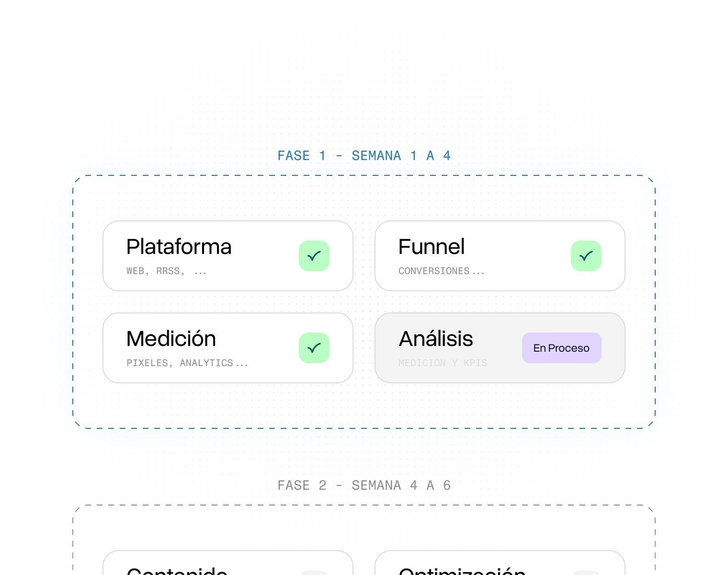The image size is (728, 575).
Task: Open the partially visible Optimización card
Action: [x=462, y=570]
